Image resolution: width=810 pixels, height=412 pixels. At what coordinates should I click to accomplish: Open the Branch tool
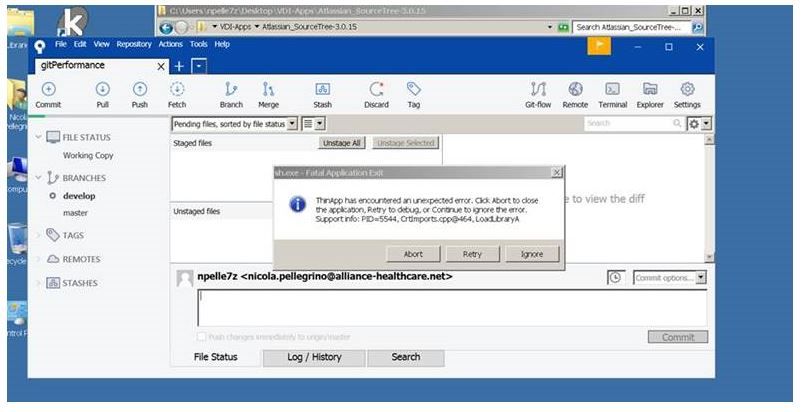(230, 90)
